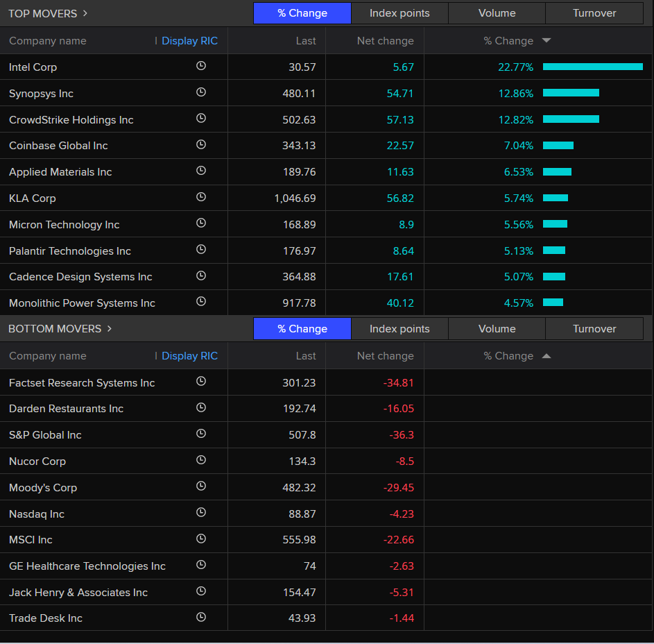
Task: Select Turnover tab in Top Movers
Action: click(x=594, y=13)
